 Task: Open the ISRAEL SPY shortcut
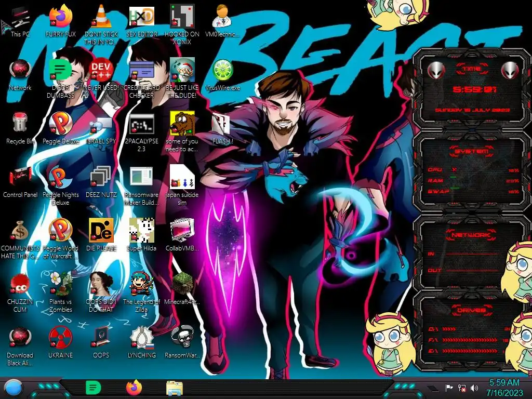click(101, 128)
